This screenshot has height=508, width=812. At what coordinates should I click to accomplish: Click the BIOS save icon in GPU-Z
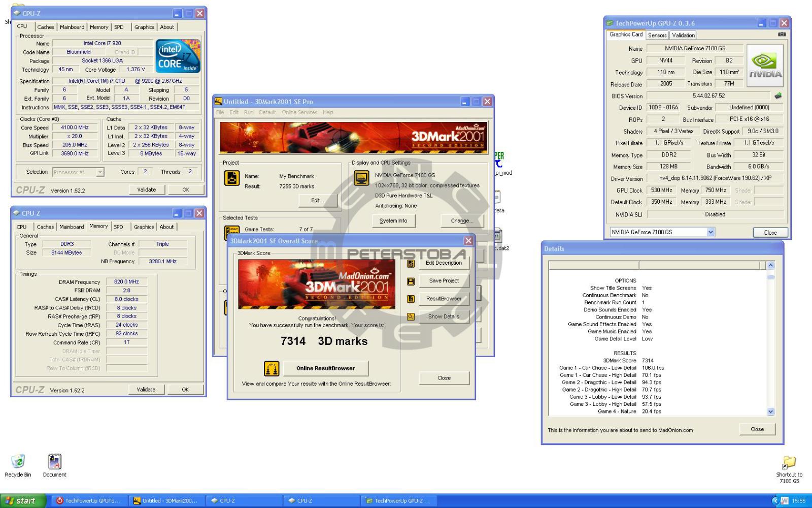point(778,96)
